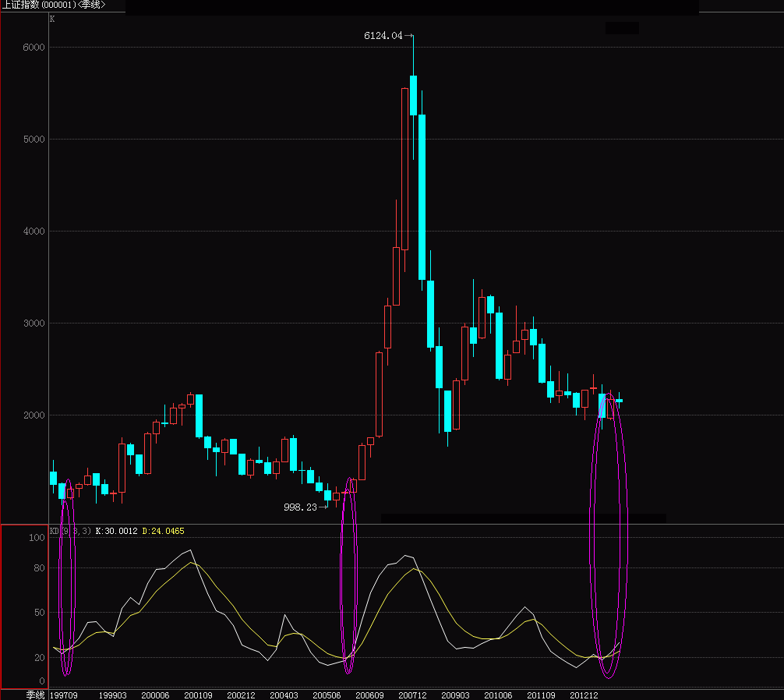Click the 20 level on KD axis
Image resolution: width=784 pixels, height=700 pixels.
click(x=40, y=658)
